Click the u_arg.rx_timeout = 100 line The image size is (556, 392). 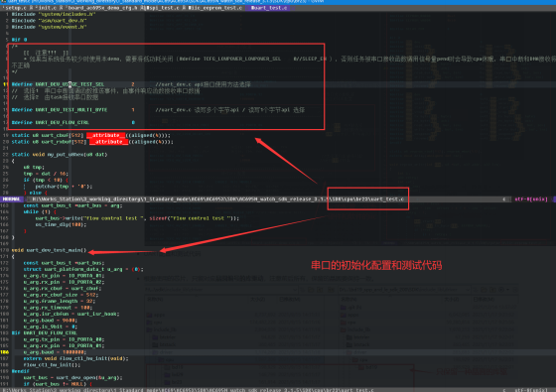click(58, 308)
